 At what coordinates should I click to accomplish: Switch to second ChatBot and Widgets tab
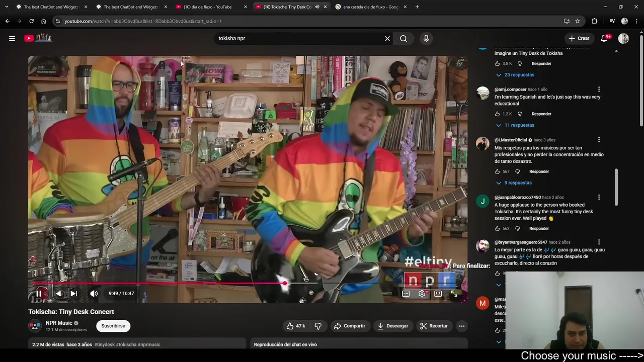click(x=131, y=7)
